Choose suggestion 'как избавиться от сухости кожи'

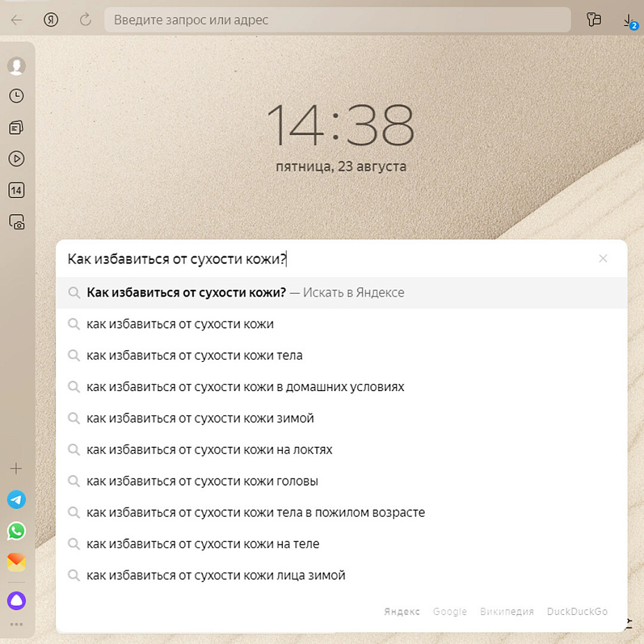tap(341, 324)
